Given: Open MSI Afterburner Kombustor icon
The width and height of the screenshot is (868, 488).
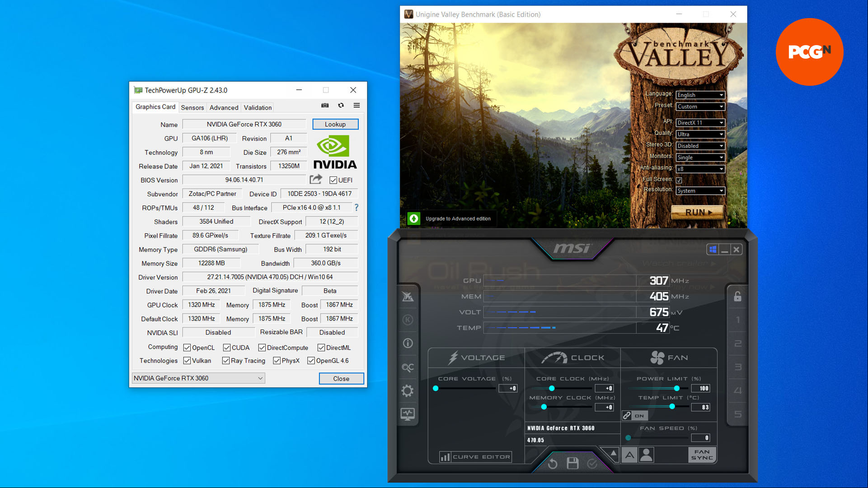Looking at the screenshot, I should coord(408,320).
